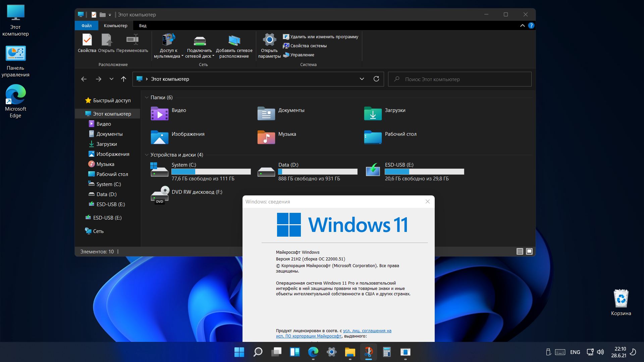Select the System (C:) drive
Viewport: 644px width, 362px height.
pyautogui.click(x=201, y=172)
